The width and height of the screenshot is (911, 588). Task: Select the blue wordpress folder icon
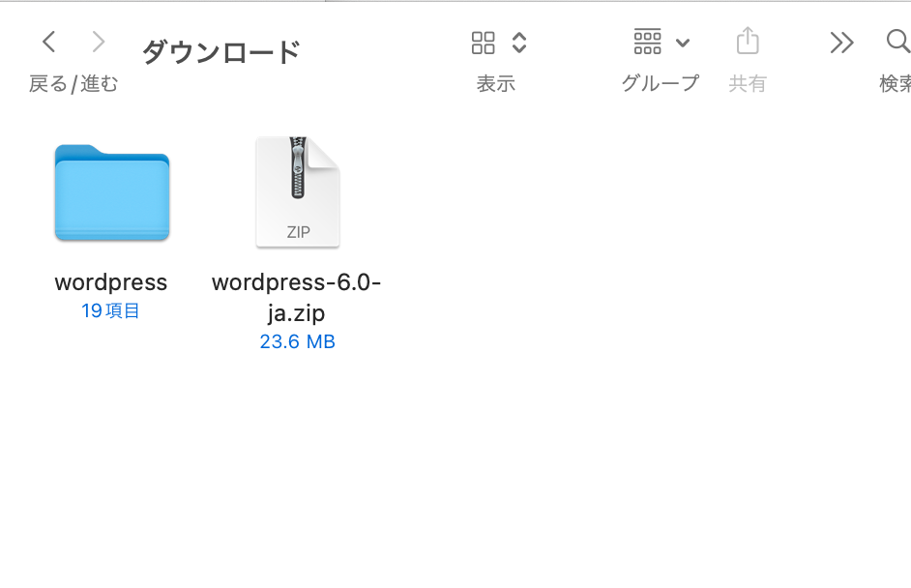point(112,192)
